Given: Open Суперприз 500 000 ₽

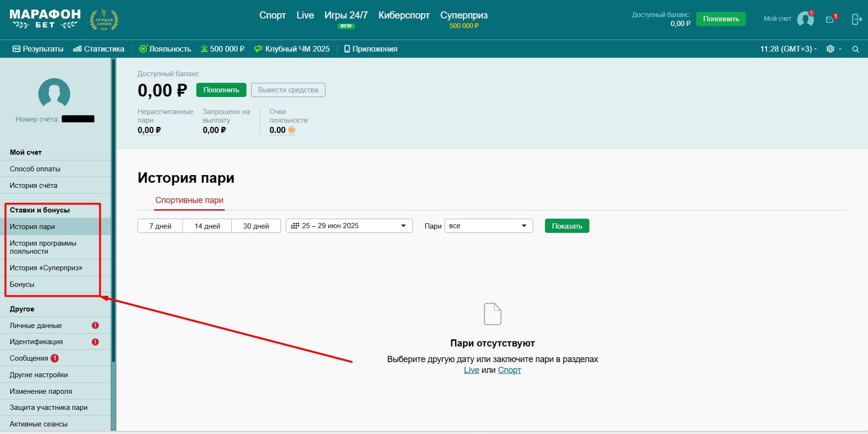Looking at the screenshot, I should (x=464, y=19).
